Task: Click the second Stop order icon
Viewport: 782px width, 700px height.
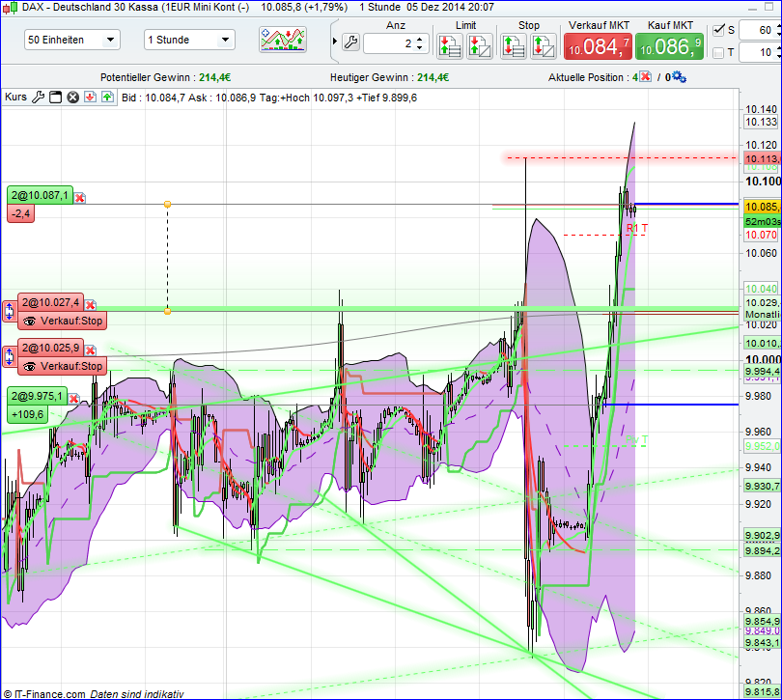Action: [544, 46]
